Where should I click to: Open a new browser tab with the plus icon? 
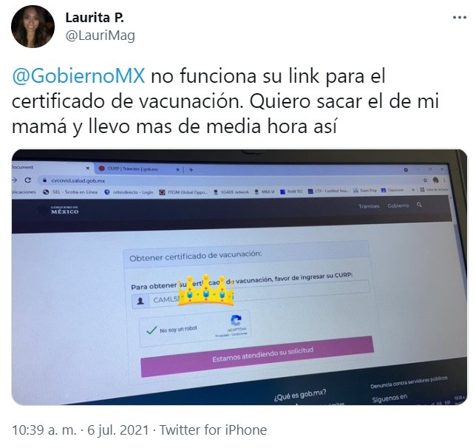click(x=191, y=169)
